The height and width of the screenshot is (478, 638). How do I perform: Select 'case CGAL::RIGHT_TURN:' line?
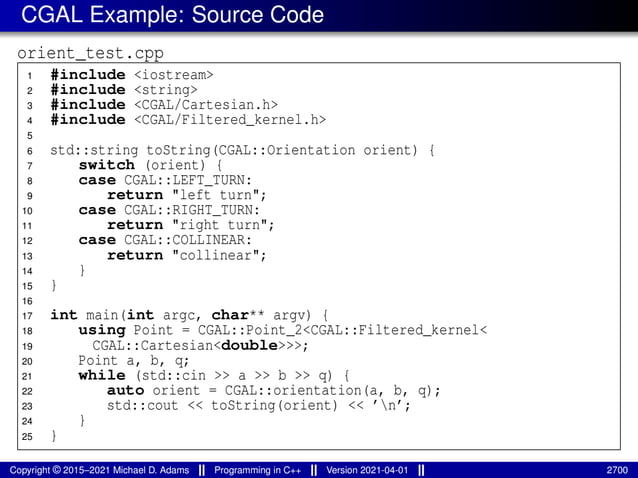coord(169,210)
